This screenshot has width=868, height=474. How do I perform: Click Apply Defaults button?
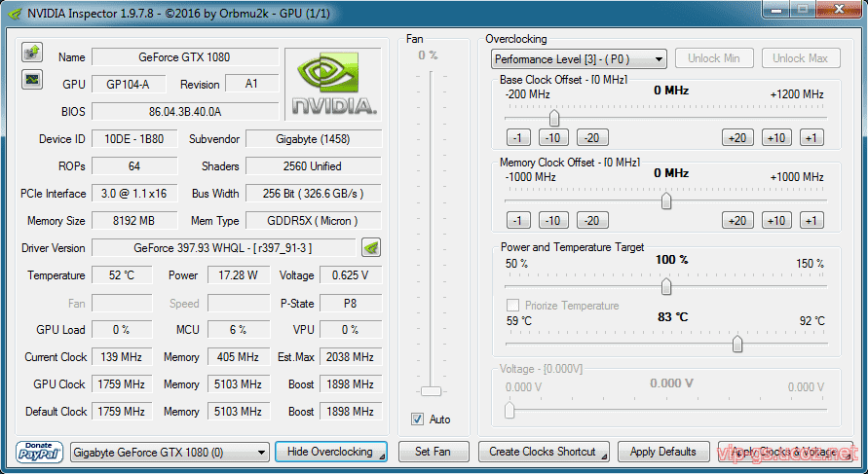(663, 452)
